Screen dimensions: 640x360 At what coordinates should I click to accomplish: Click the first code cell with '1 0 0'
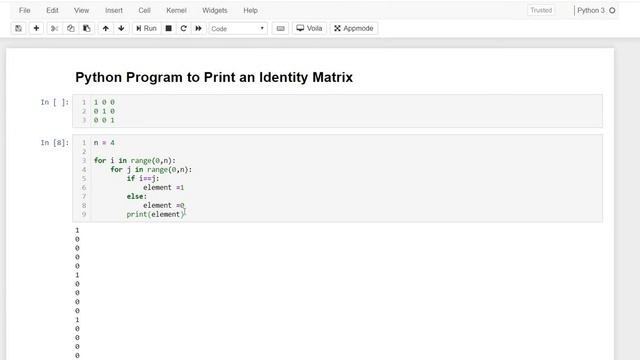pos(337,111)
